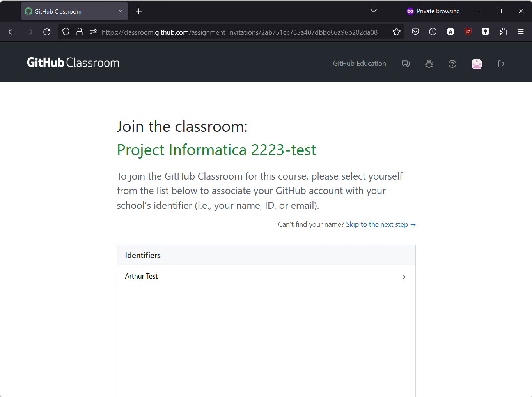Viewport: 532px width, 397px height.
Task: Open the uBlock Origin extension icon
Action: pyautogui.click(x=468, y=32)
